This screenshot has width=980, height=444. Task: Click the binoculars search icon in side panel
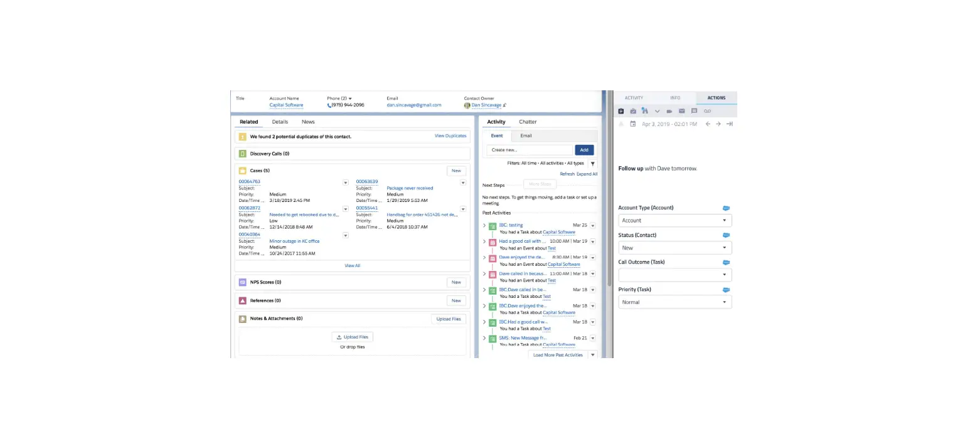click(644, 111)
